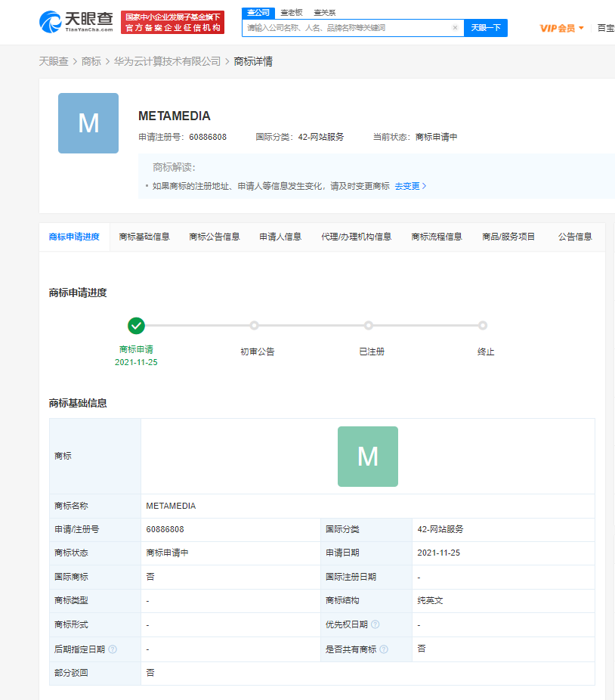This screenshot has height=700, width=615.
Task: Click the 去变更 change link
Action: coord(406,184)
